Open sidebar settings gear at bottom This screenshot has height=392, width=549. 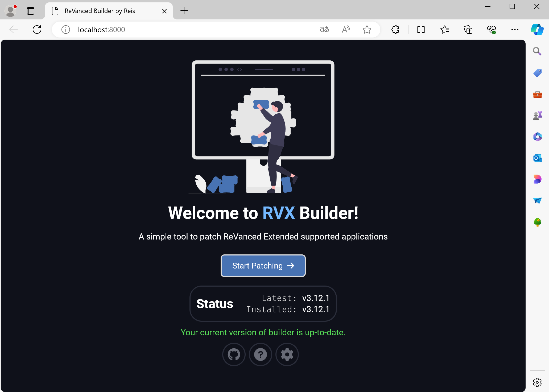tap(537, 382)
